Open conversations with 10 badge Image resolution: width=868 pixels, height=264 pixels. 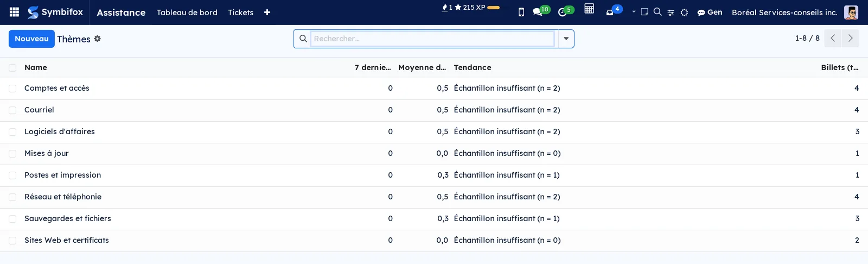coord(541,11)
